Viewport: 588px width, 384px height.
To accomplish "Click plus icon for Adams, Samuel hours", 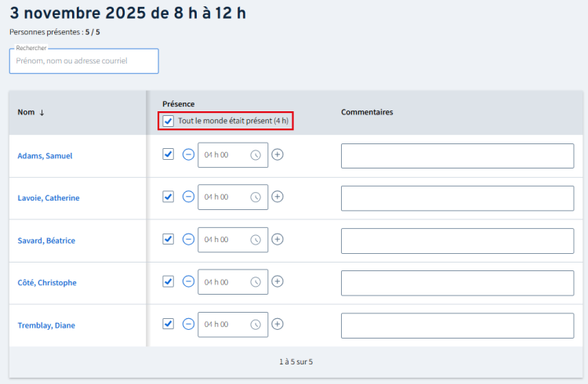I will 277,155.
